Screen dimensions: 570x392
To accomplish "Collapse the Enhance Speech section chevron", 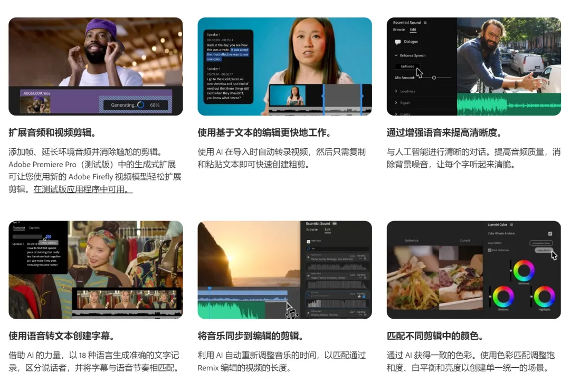I will (396, 55).
